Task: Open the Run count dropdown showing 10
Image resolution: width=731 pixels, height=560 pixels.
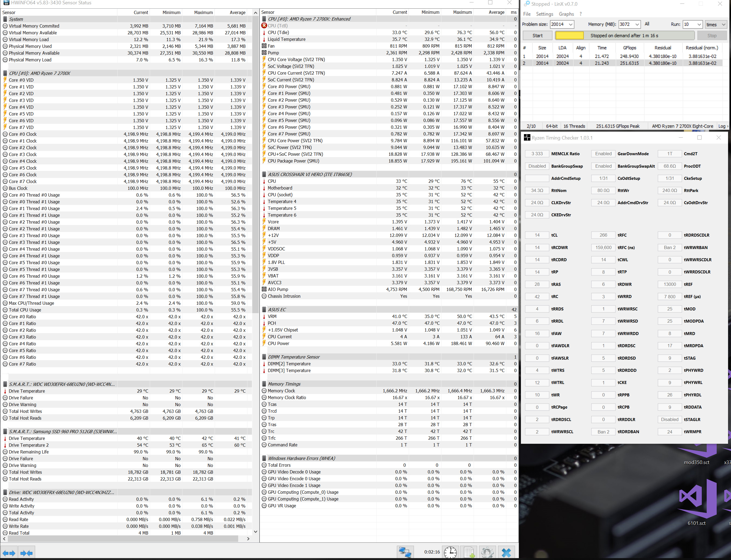Action: pos(699,24)
